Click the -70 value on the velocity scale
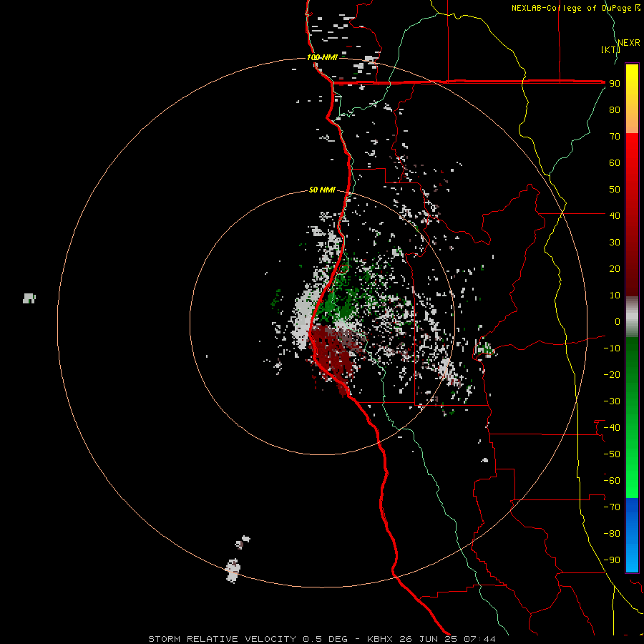Image resolution: width=644 pixels, height=644 pixels. click(612, 507)
